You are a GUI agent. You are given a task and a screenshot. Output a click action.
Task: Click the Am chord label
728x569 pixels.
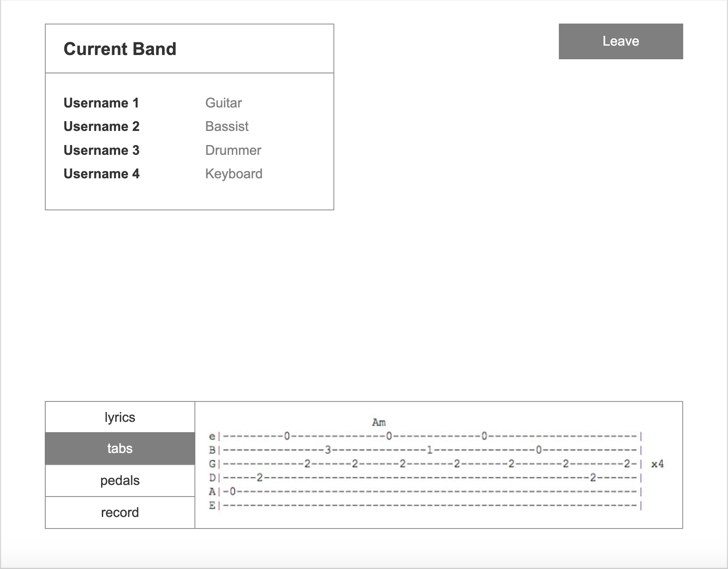tap(378, 422)
